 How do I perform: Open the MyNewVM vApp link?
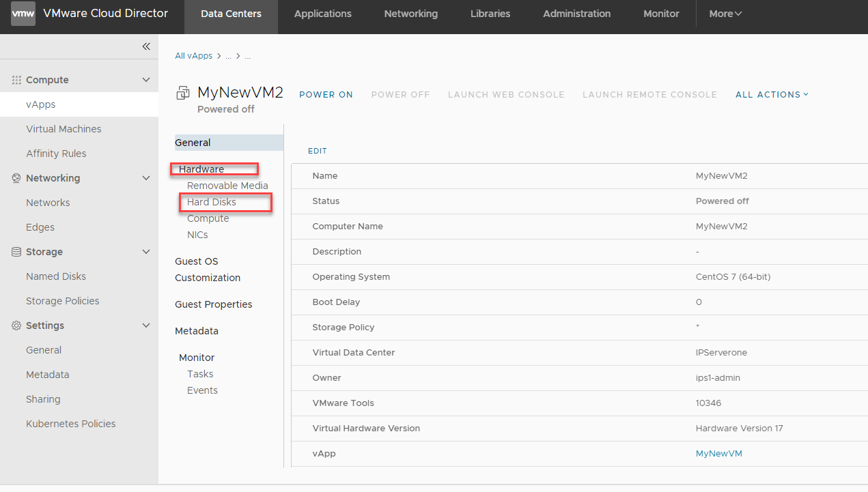tap(718, 454)
